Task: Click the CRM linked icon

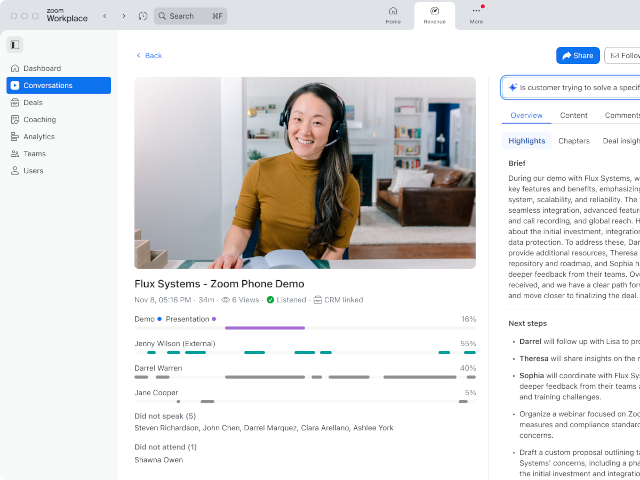Action: pos(318,300)
